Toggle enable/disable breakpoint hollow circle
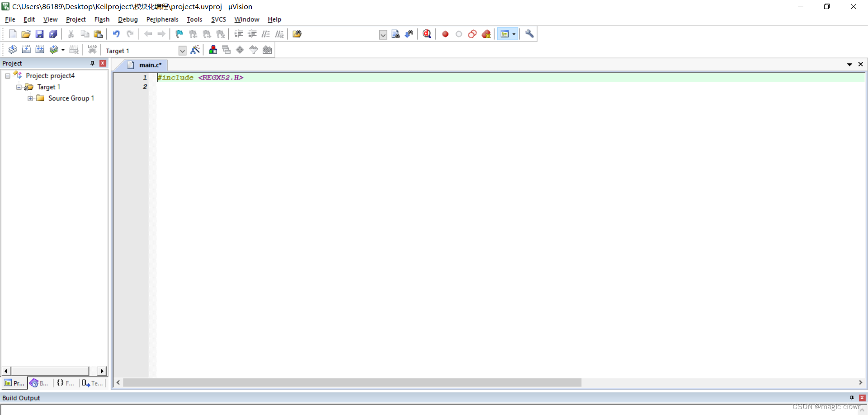 click(459, 34)
